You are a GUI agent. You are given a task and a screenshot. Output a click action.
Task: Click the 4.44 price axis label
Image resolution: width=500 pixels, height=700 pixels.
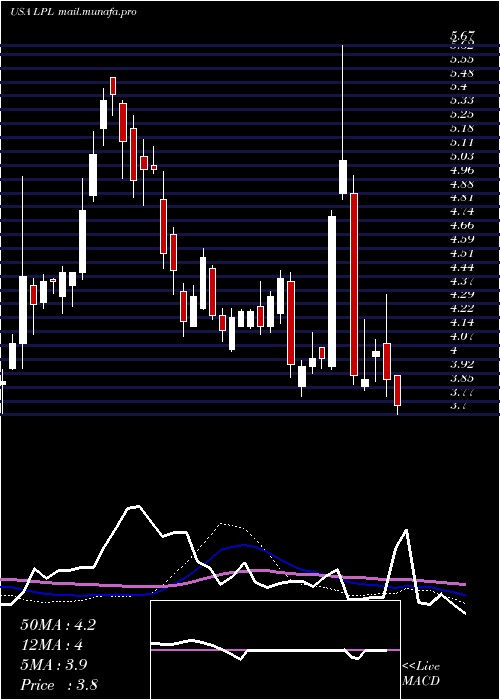tap(462, 267)
